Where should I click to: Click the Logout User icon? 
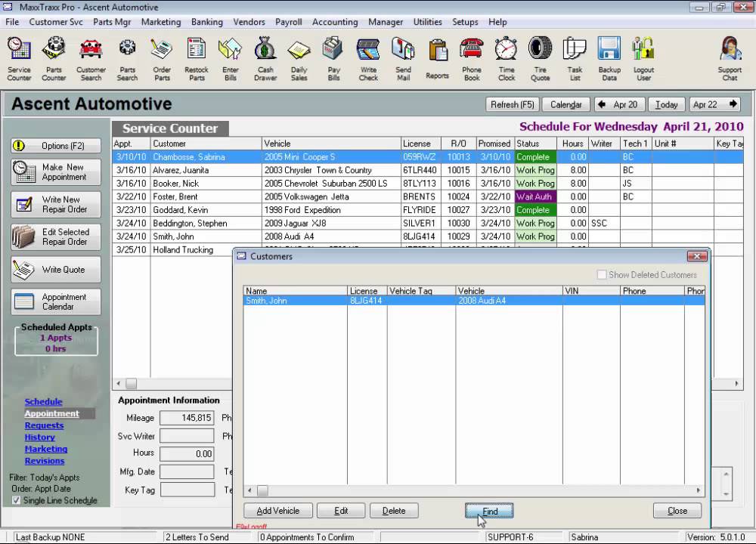coord(643,59)
